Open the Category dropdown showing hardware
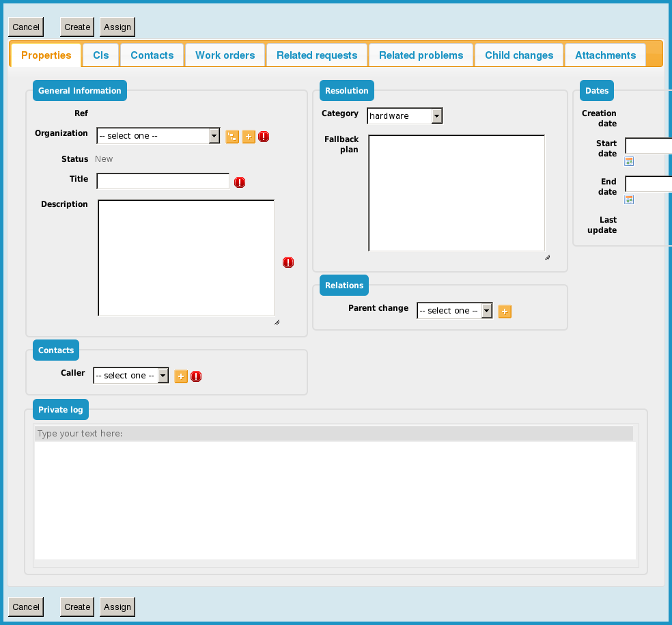 click(x=404, y=116)
